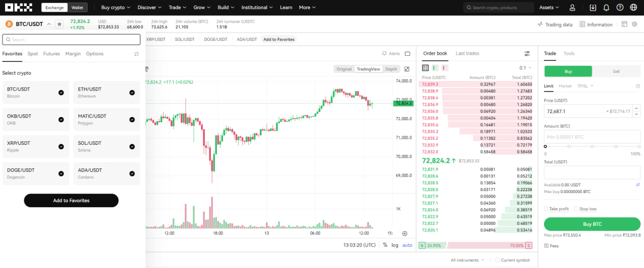Switch header to Wallet
Image resolution: width=644 pixels, height=268 pixels.
77,8
